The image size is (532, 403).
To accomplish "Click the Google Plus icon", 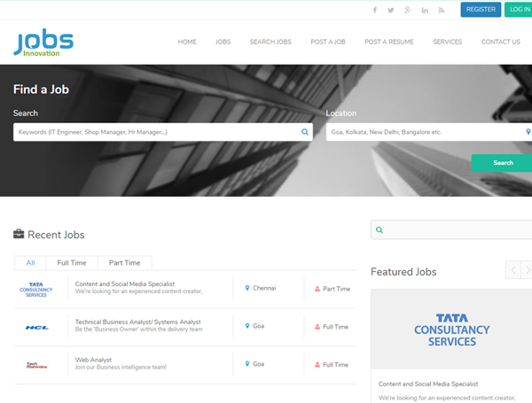I will (408, 10).
